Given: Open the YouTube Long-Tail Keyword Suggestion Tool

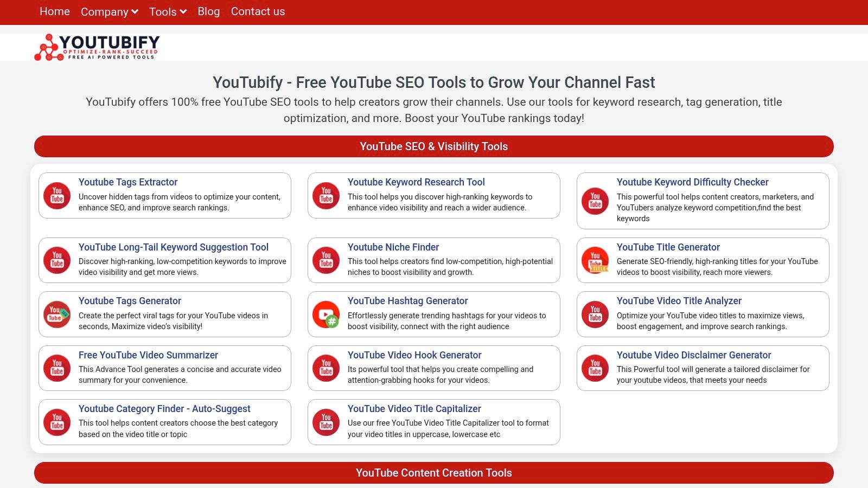Looking at the screenshot, I should 173,247.
